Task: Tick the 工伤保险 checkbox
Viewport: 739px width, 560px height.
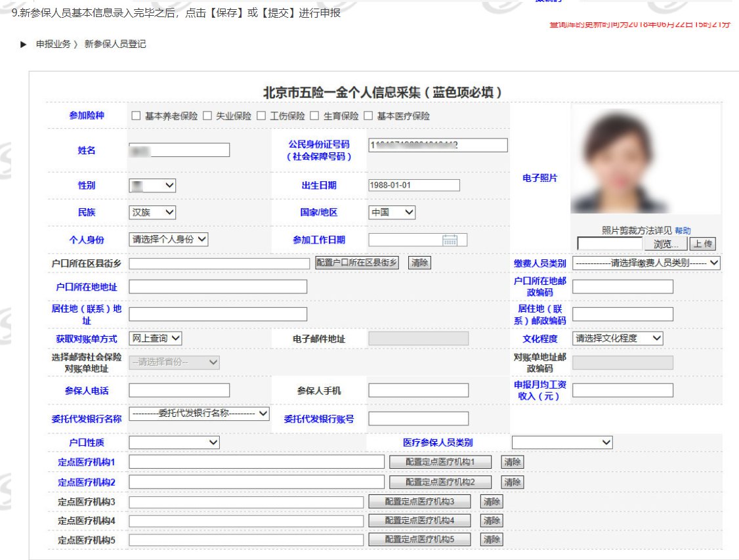Action: (x=261, y=116)
